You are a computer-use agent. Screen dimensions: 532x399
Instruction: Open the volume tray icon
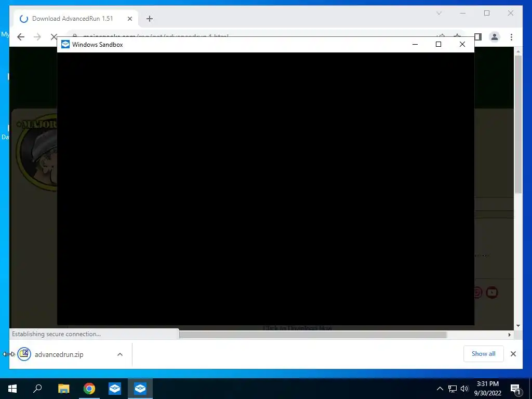(x=464, y=389)
